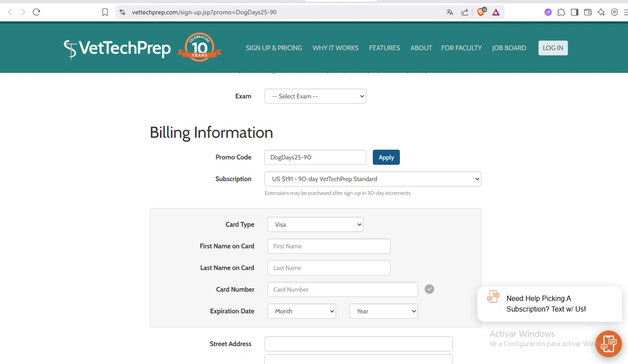Open Brave Shields lion icon
This screenshot has height=364, width=628.
(x=481, y=12)
